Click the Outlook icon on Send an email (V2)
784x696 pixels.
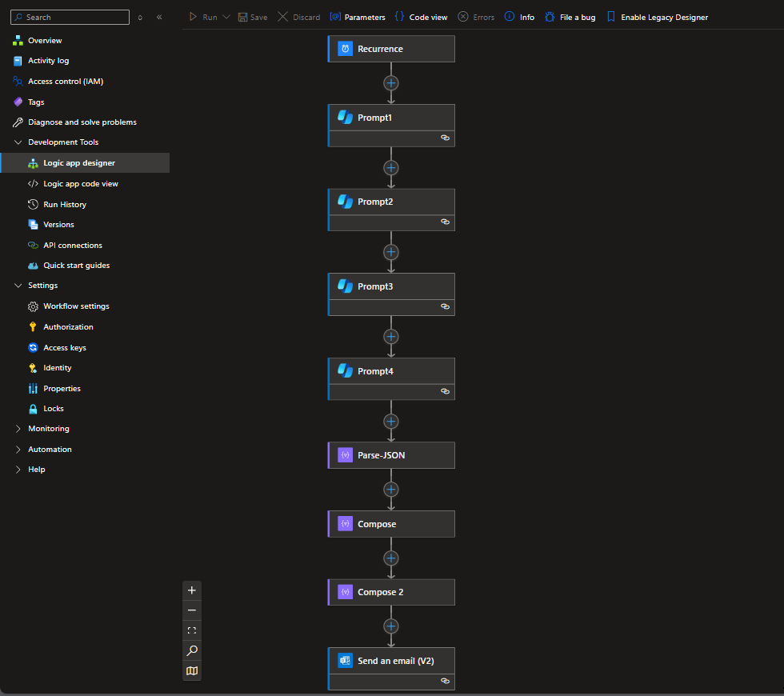(344, 660)
